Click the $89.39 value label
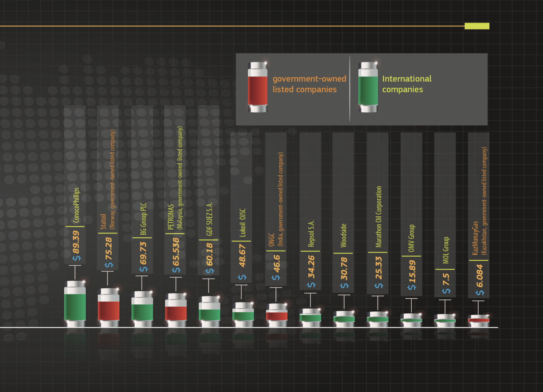Image resolution: width=543 pixels, height=392 pixels. click(76, 246)
